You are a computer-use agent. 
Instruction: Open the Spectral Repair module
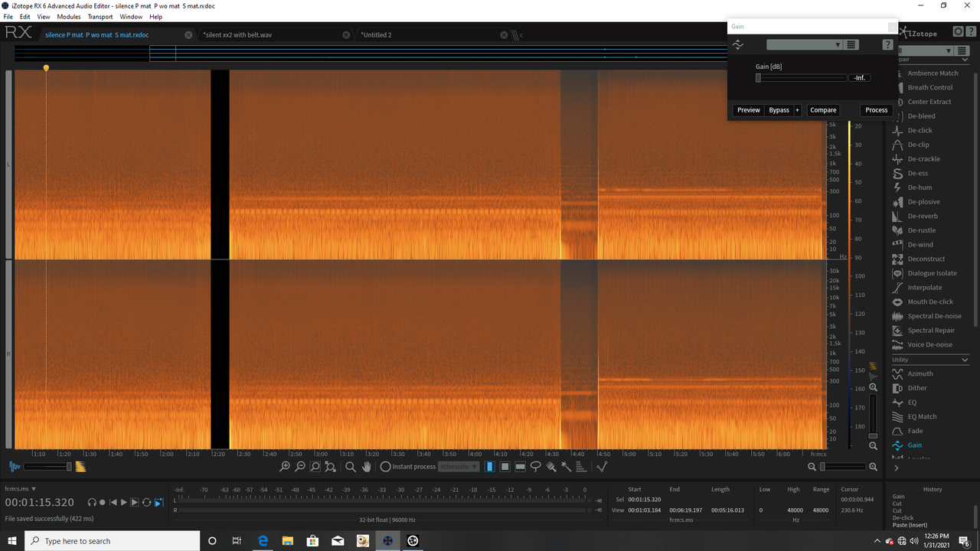coord(931,331)
